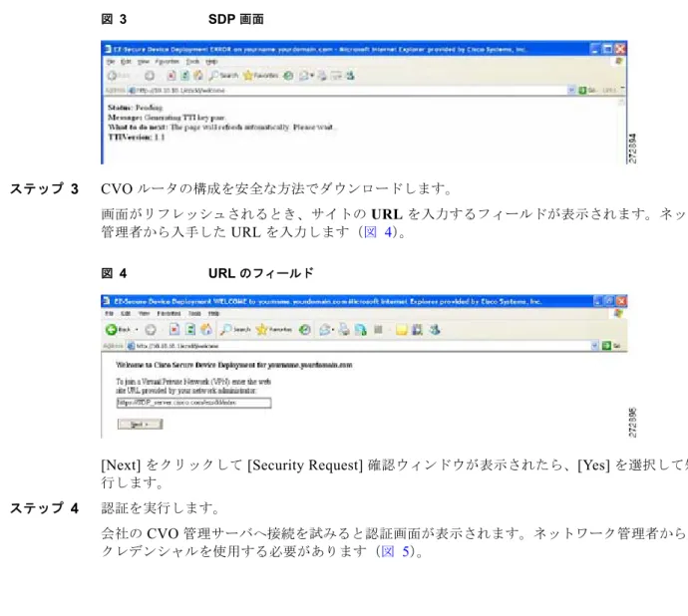Screen dimensions: 688x616
Task: Click Home icon in figure 3 SDP browser
Action: tap(198, 76)
